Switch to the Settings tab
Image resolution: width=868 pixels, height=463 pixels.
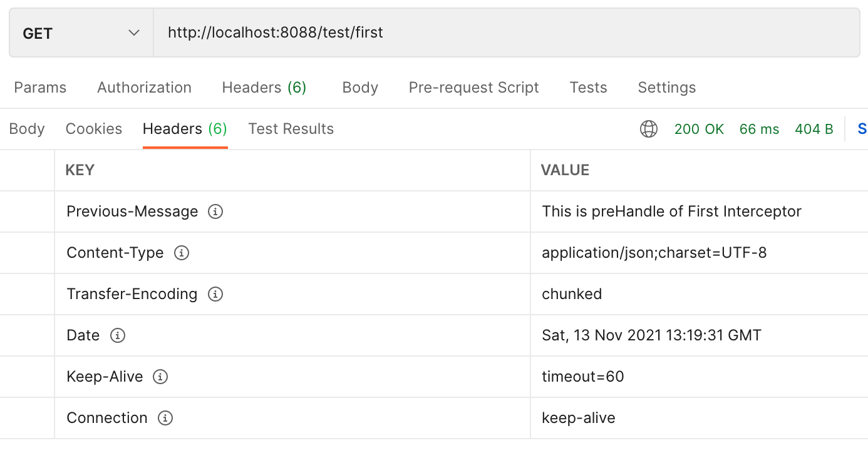pyautogui.click(x=666, y=88)
